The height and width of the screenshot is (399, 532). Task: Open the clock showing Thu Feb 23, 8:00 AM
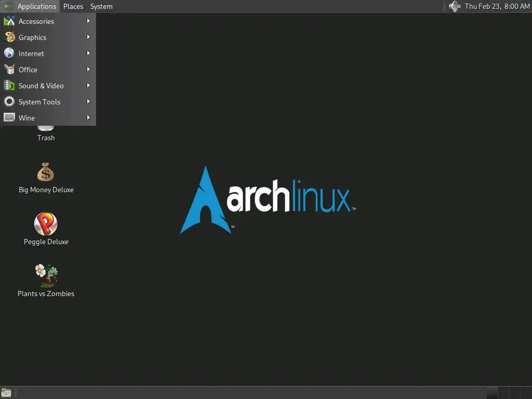click(x=497, y=6)
